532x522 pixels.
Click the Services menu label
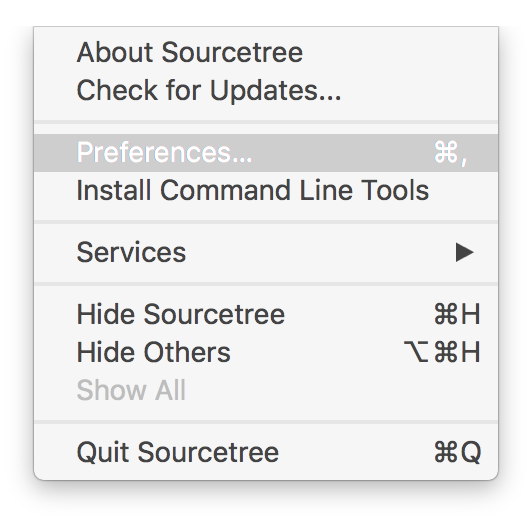tap(131, 252)
